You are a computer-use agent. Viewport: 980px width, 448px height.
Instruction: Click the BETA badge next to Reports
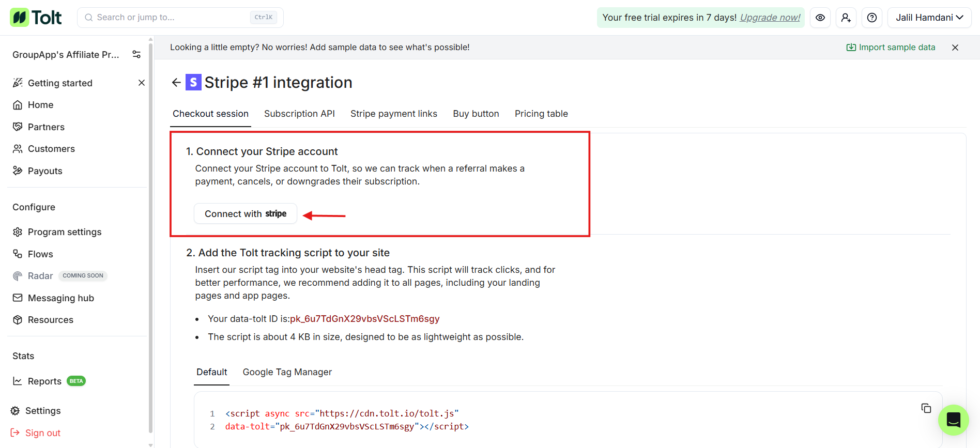[x=76, y=381]
